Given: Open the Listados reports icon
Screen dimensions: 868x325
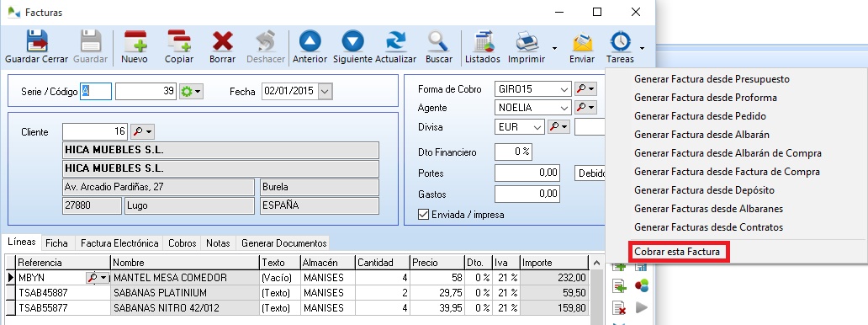Looking at the screenshot, I should click(x=484, y=41).
